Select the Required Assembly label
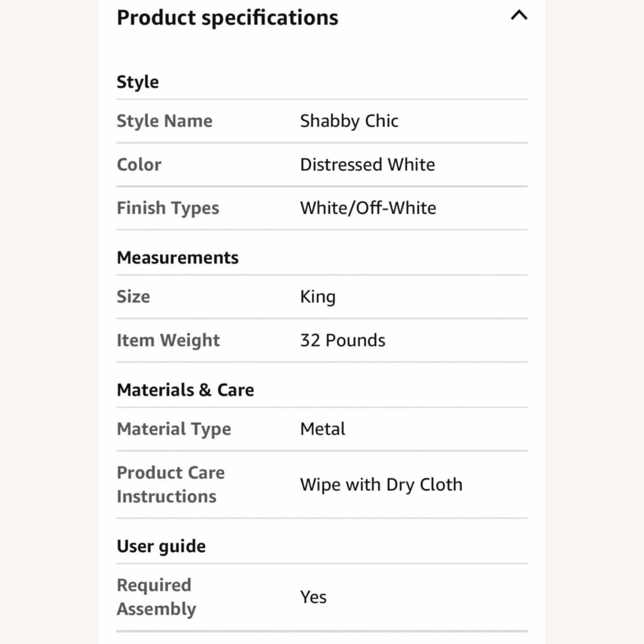Viewport: 644px width, 644px height. (x=156, y=597)
